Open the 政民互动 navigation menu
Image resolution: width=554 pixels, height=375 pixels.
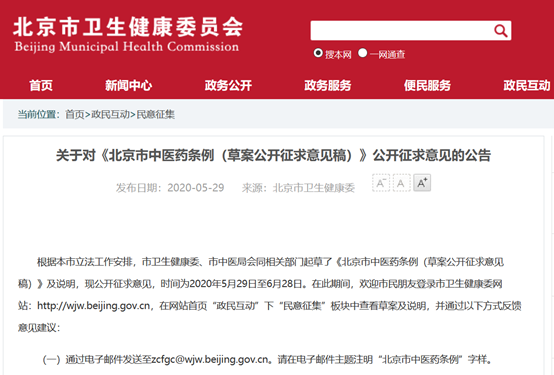527,86
